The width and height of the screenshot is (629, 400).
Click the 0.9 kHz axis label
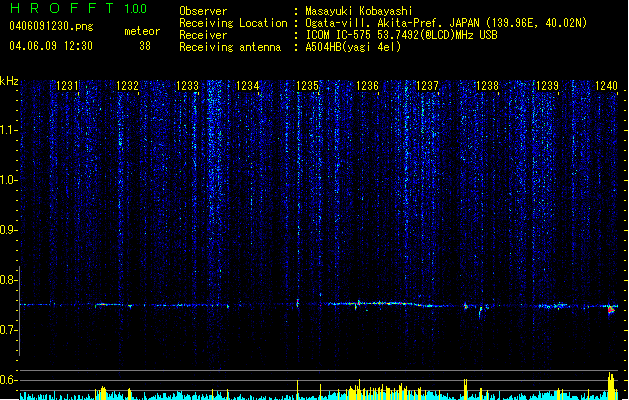tap(8, 230)
